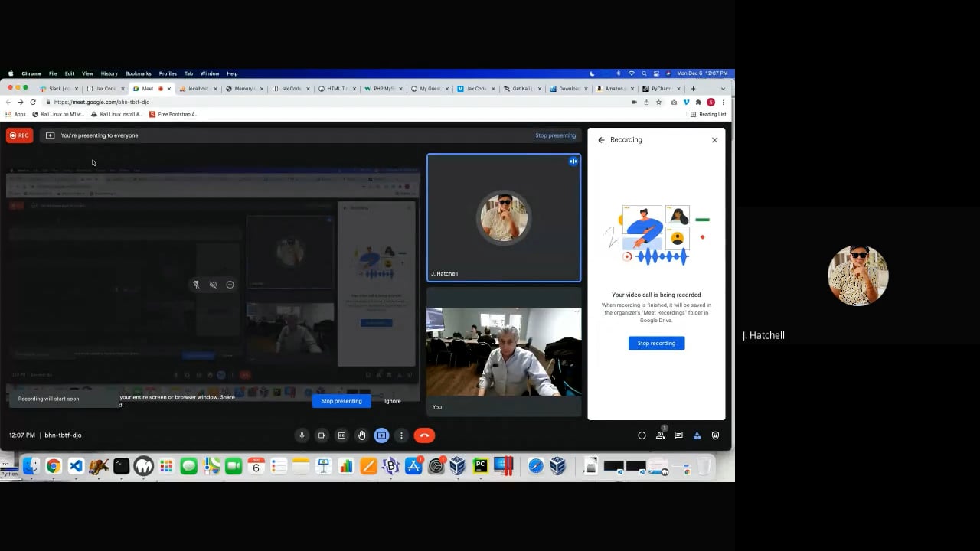Open the Activities panel
This screenshot has height=551, width=980.
pyautogui.click(x=697, y=435)
